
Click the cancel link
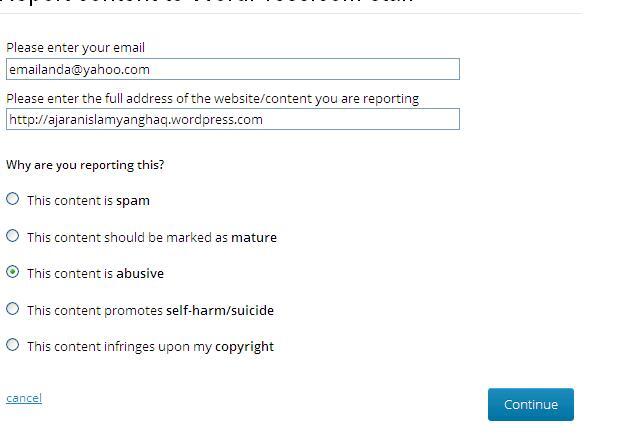pos(24,398)
